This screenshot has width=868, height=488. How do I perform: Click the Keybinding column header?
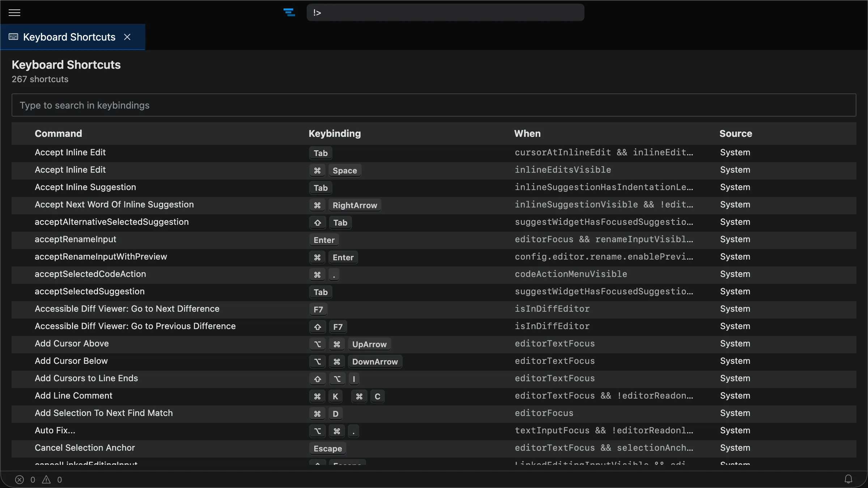pyautogui.click(x=335, y=134)
